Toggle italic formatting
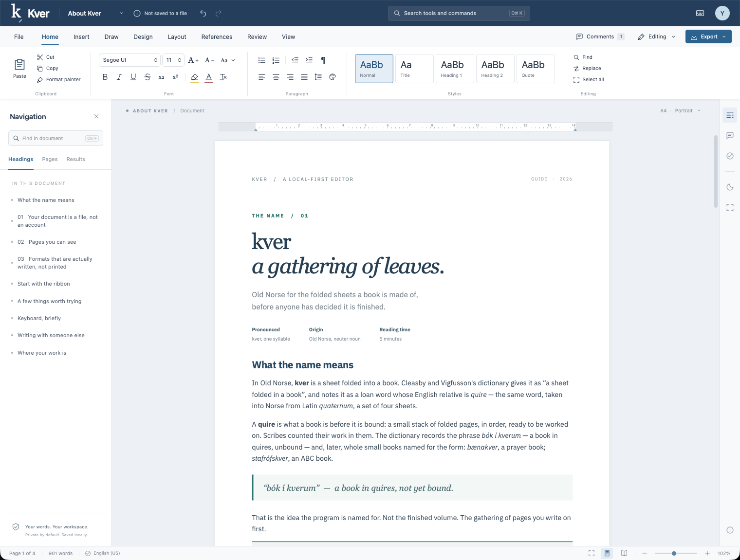The width and height of the screenshot is (740, 560). pos(119,77)
